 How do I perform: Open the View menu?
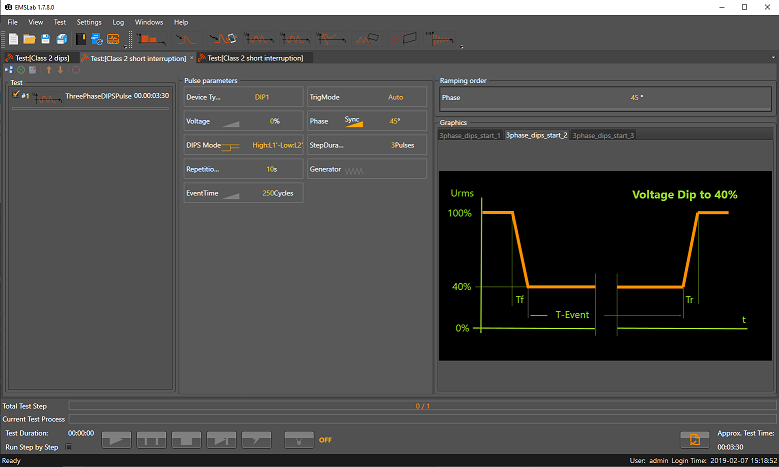36,22
